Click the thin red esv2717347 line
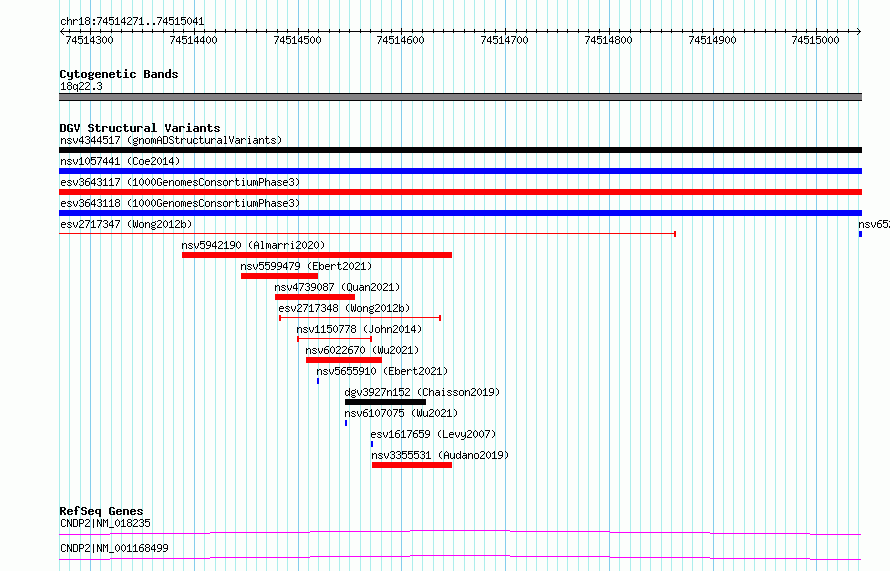 pyautogui.click(x=367, y=234)
